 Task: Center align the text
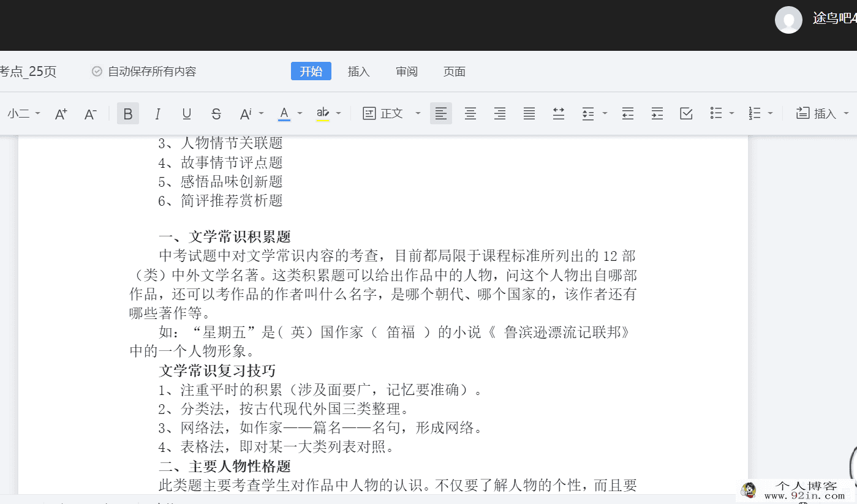(470, 113)
